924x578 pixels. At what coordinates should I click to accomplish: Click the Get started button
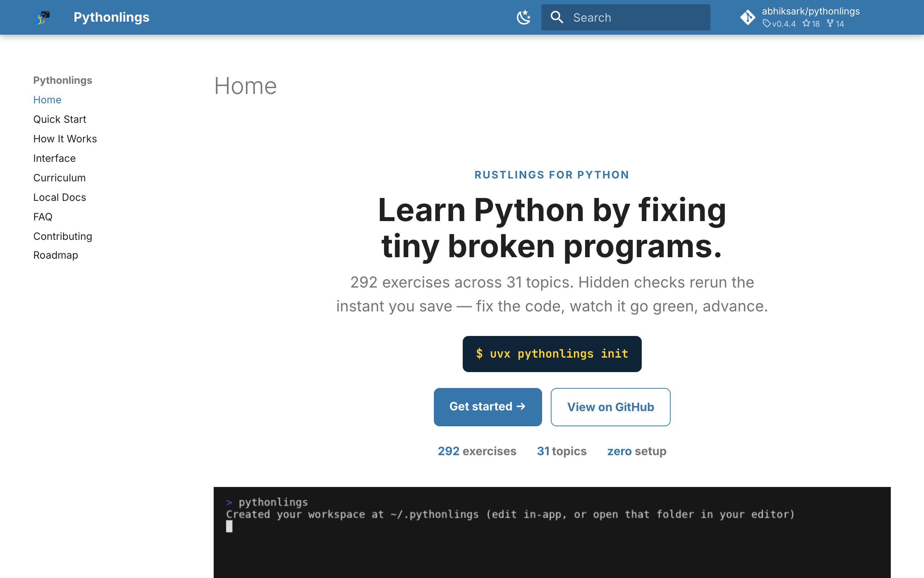[x=488, y=407]
